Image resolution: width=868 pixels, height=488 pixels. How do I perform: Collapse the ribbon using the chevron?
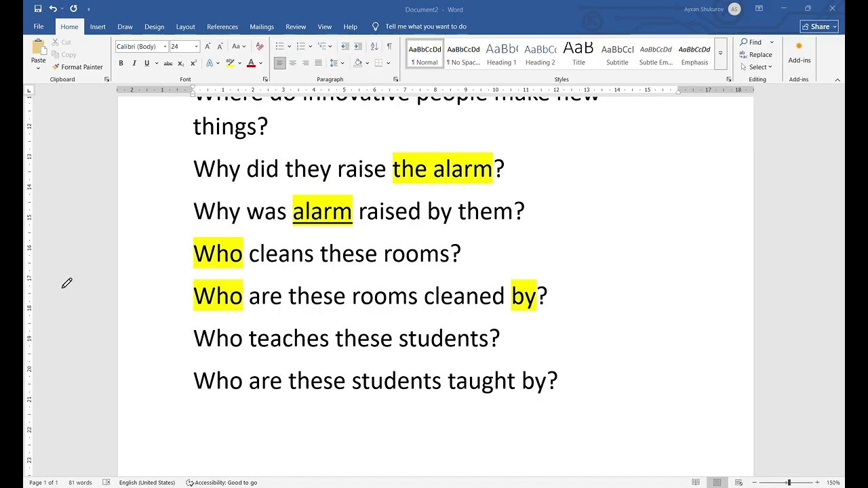pyautogui.click(x=837, y=79)
